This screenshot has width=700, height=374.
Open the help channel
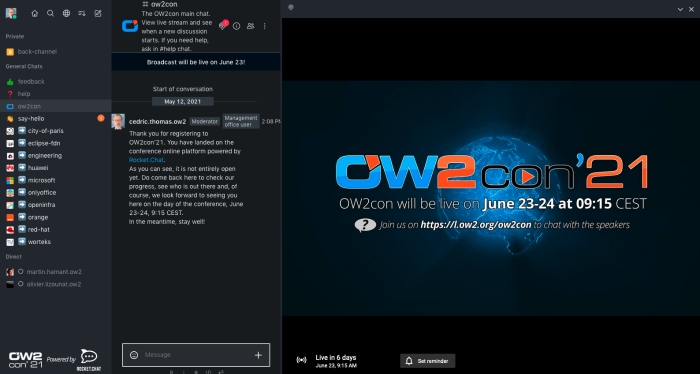[x=55, y=94]
